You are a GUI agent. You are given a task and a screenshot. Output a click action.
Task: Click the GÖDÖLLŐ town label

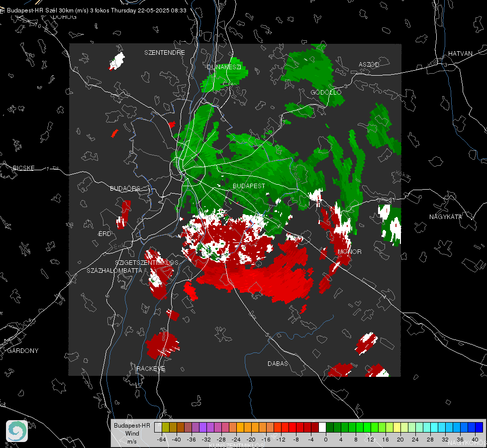pos(326,92)
